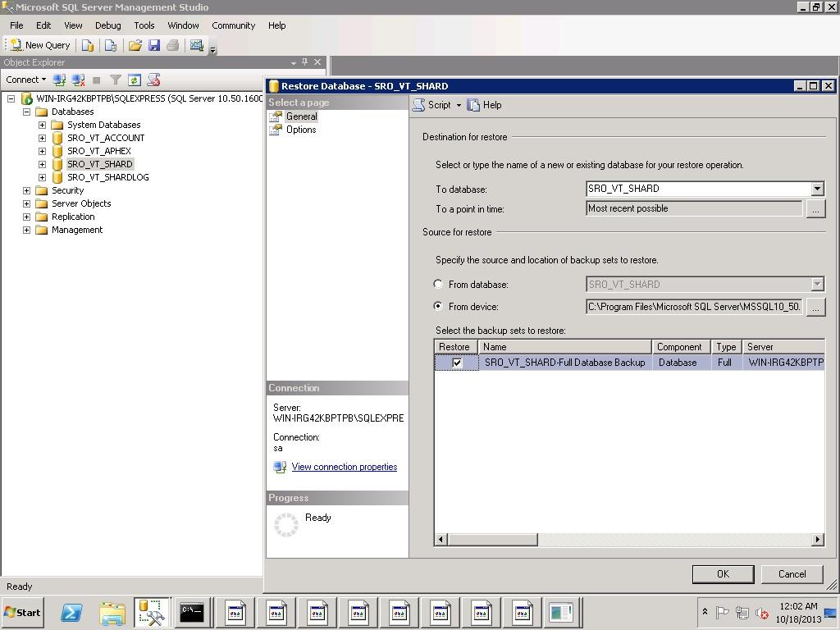
Task: Click the SSMS taskbar icon
Action: [x=152, y=612]
